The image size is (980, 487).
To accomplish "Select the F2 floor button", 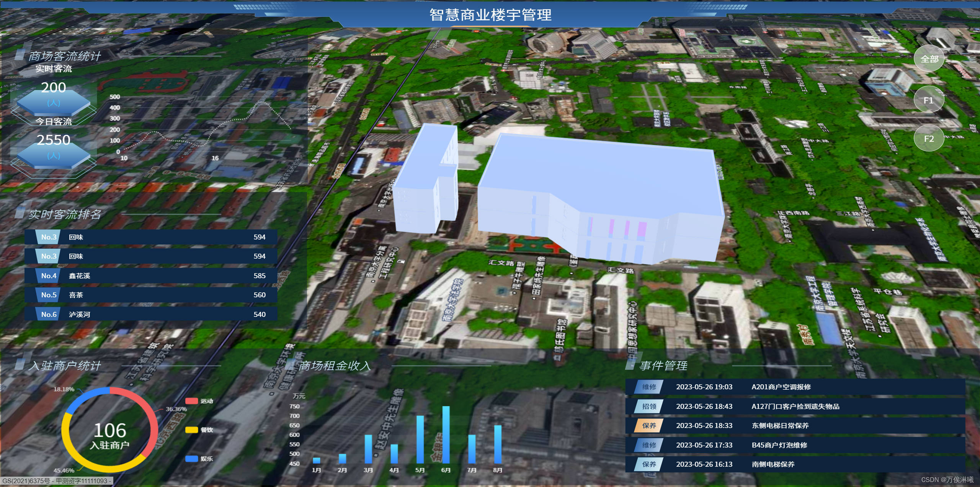I will (x=928, y=139).
